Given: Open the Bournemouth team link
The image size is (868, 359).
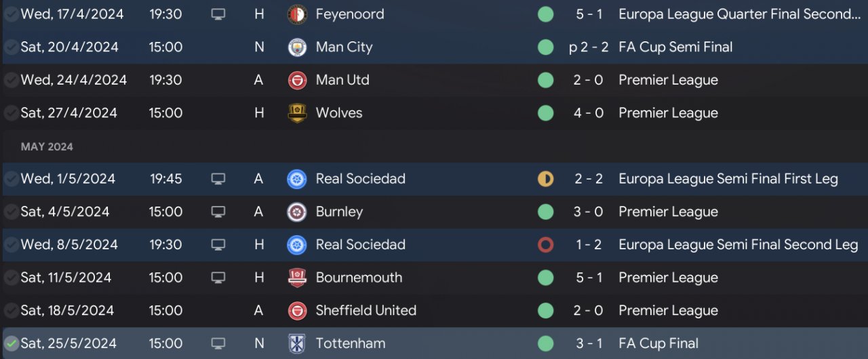Looking at the screenshot, I should point(359,278).
